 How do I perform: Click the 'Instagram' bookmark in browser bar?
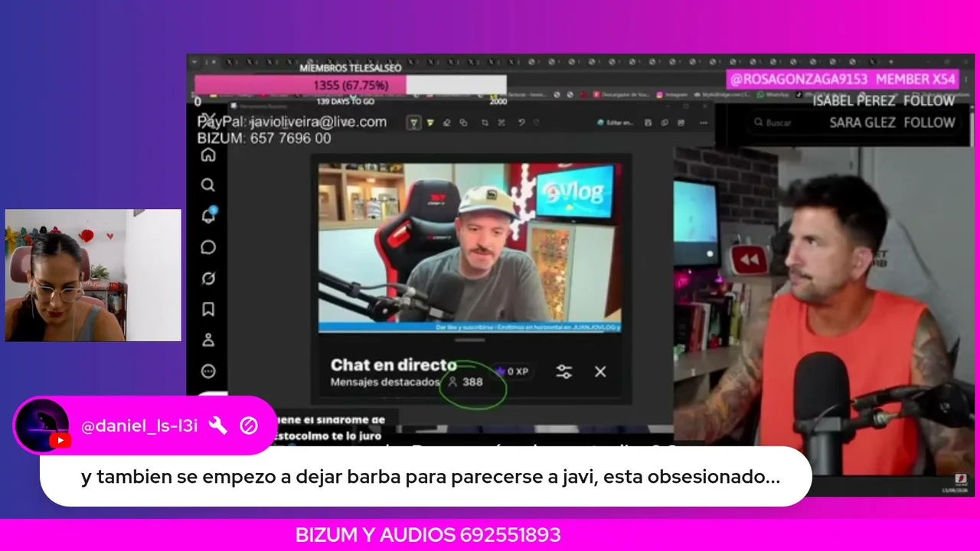[x=671, y=95]
